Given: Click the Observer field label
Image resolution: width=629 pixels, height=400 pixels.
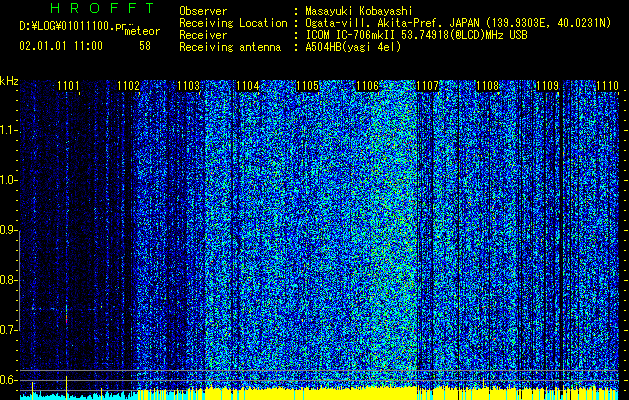Looking at the screenshot, I should (203, 11).
